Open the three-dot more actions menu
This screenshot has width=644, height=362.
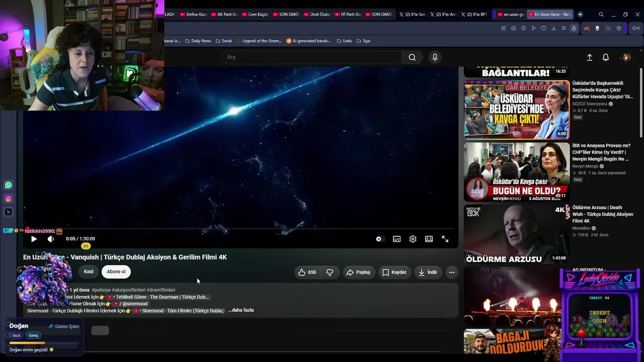tap(452, 272)
